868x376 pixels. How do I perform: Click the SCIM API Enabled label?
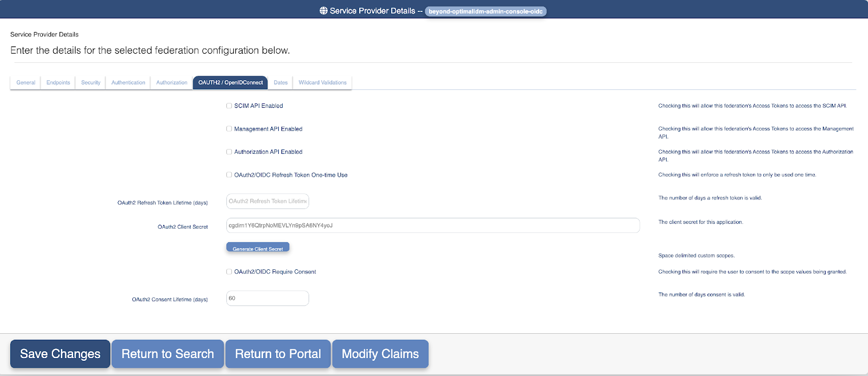(259, 106)
